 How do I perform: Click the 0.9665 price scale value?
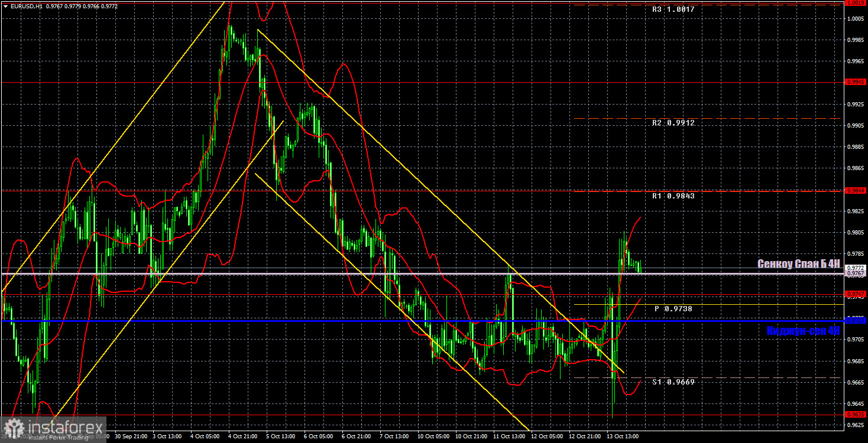click(856, 382)
